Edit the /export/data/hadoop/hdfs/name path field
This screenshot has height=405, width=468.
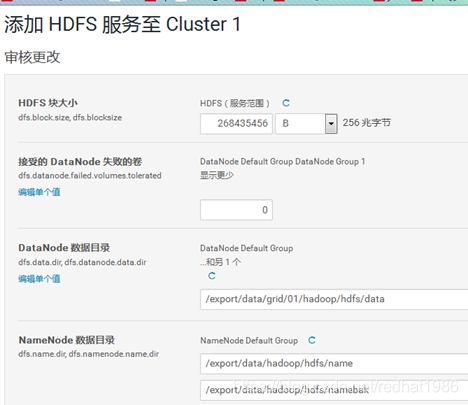[334, 364]
